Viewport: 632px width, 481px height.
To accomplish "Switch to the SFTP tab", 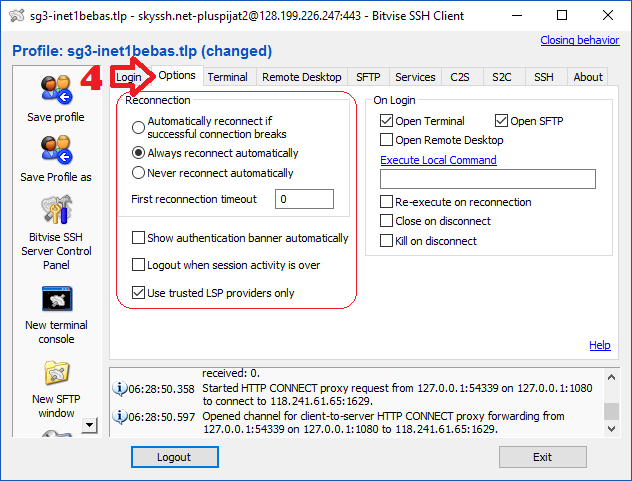I will (x=368, y=77).
